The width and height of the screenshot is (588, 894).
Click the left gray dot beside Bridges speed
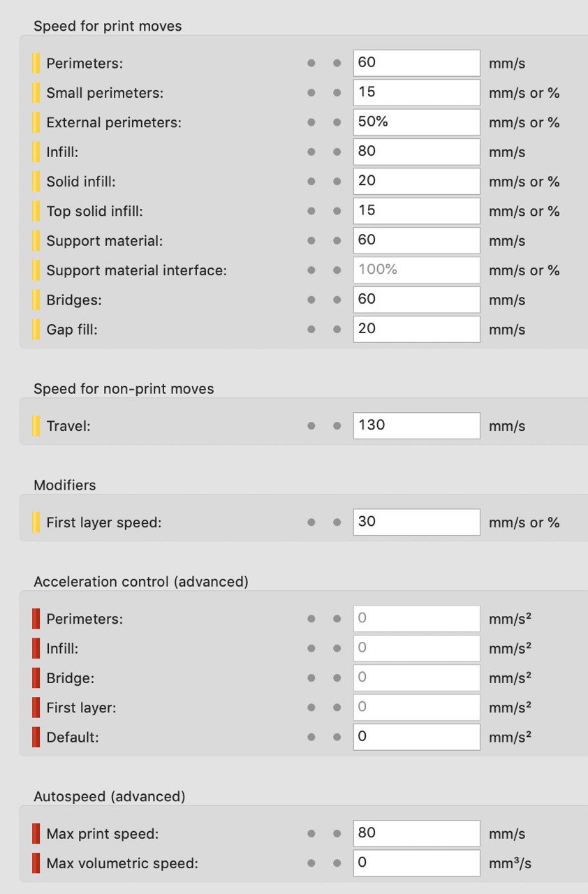311,300
